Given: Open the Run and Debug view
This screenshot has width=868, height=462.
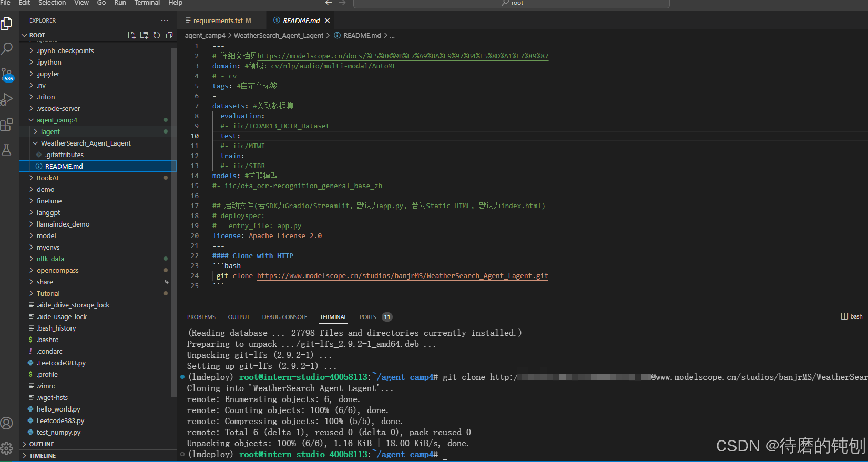Looking at the screenshot, I should click(x=7, y=99).
